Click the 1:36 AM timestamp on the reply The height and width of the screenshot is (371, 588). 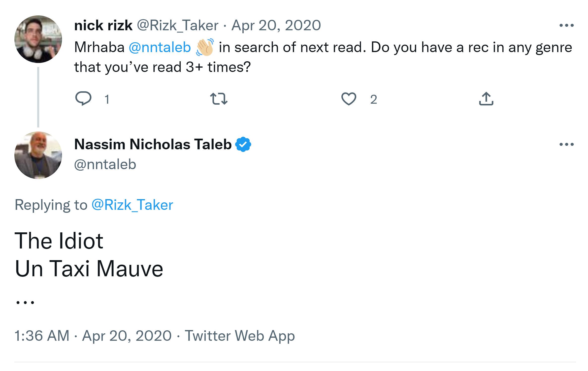pos(42,336)
